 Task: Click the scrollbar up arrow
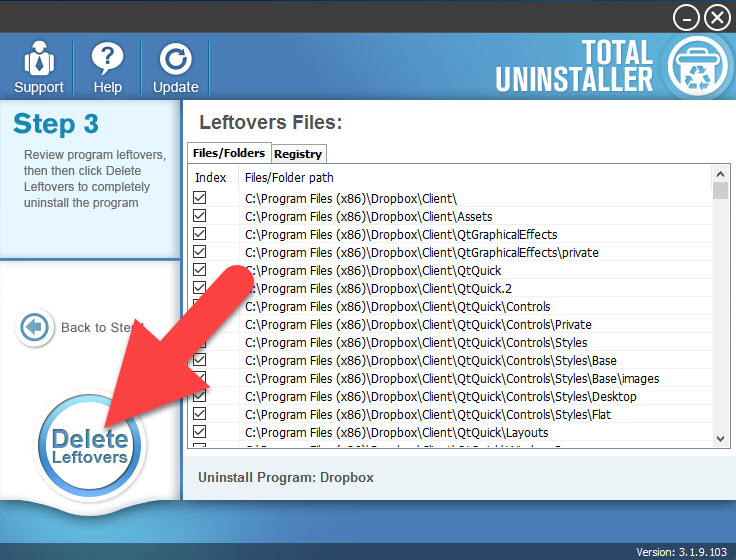pos(721,174)
